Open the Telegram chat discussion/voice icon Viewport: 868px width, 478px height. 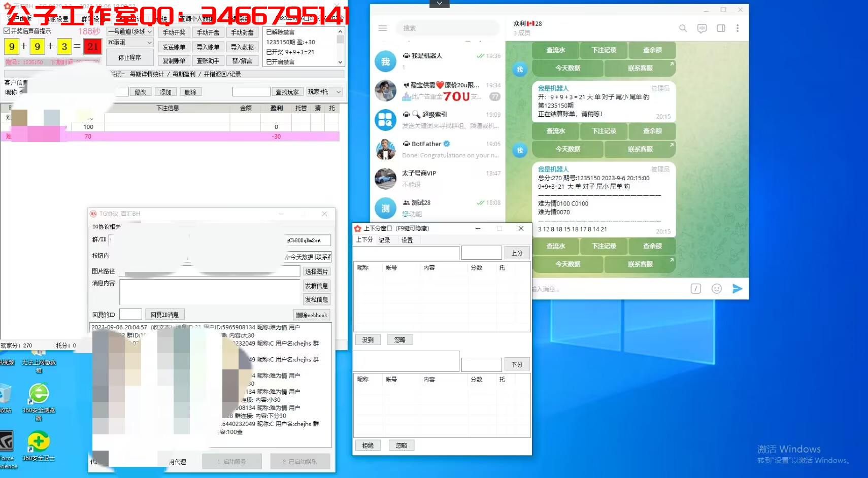[702, 28]
